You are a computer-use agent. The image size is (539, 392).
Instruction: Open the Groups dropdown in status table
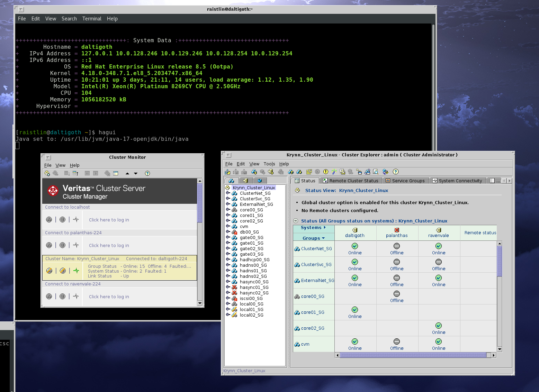(x=314, y=238)
